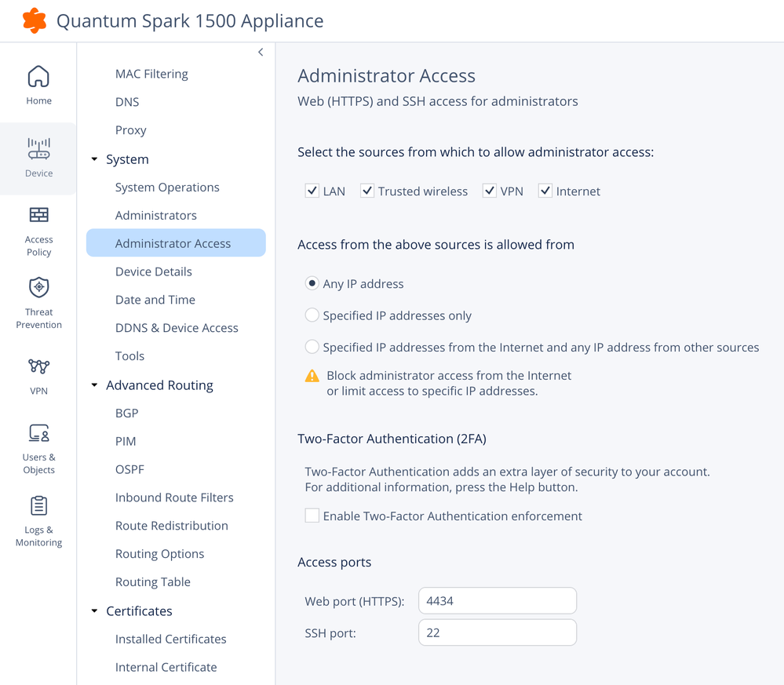Image resolution: width=784 pixels, height=685 pixels.
Task: Uncheck the LAN source checkbox
Action: coord(312,191)
